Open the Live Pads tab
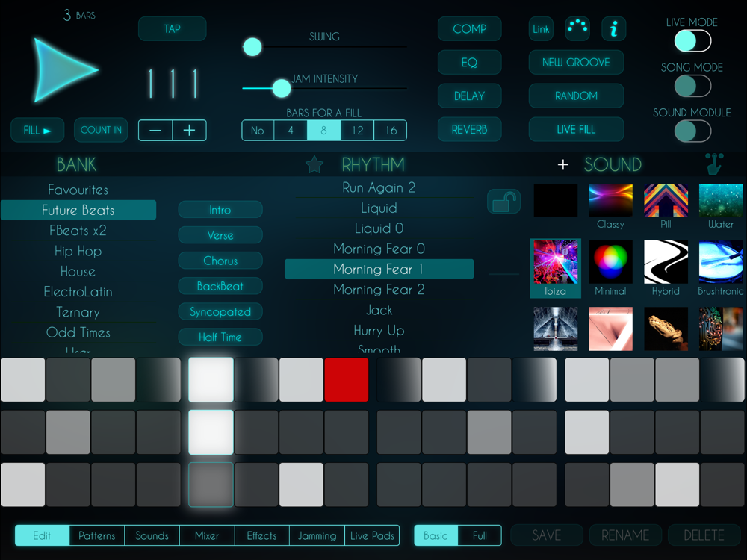The image size is (747, 560). coord(372,535)
